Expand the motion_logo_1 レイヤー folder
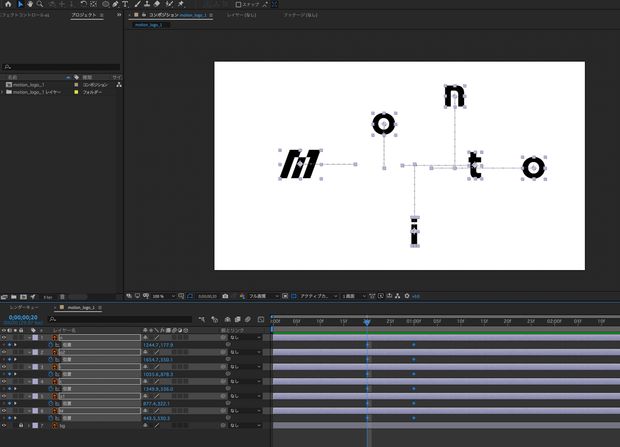The height and width of the screenshot is (447, 620). click(x=3, y=91)
